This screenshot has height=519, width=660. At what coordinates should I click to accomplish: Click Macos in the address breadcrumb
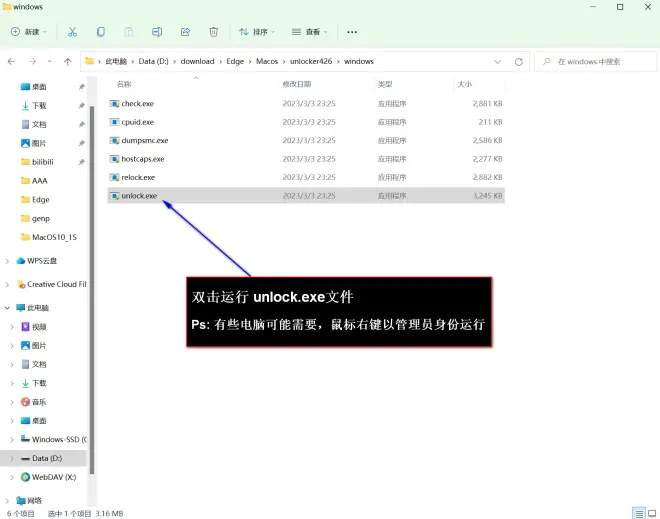point(267,61)
